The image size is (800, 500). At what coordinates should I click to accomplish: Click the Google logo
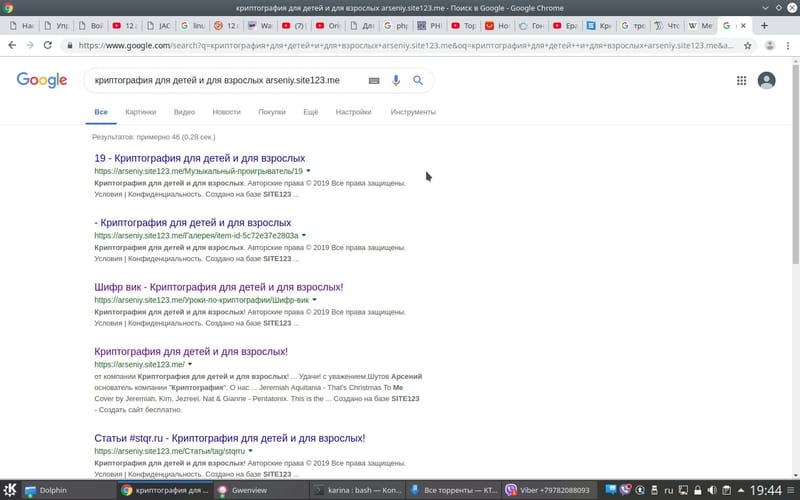[42, 80]
